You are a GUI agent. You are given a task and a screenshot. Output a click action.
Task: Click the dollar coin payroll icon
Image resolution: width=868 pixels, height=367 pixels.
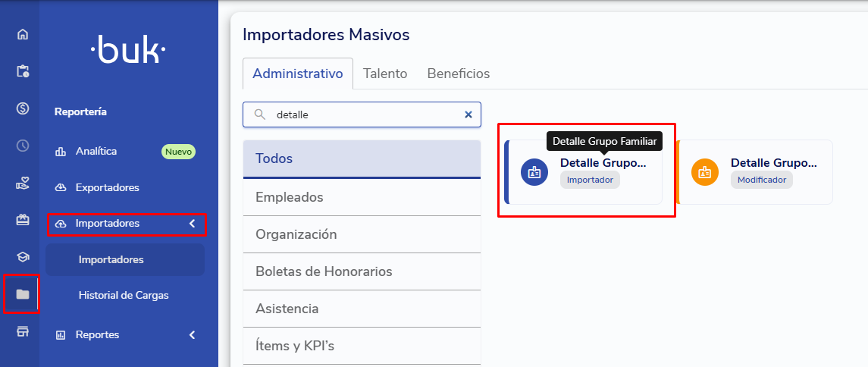[23, 108]
